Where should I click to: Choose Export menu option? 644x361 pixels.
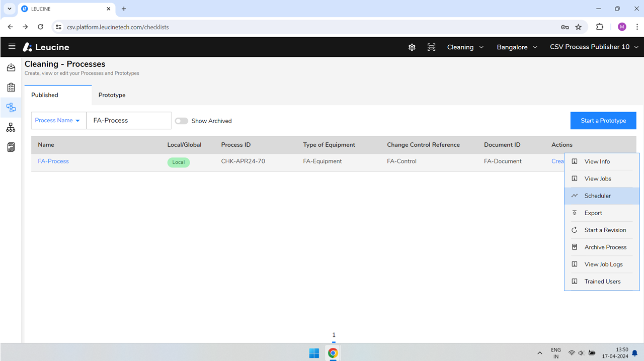(602, 213)
